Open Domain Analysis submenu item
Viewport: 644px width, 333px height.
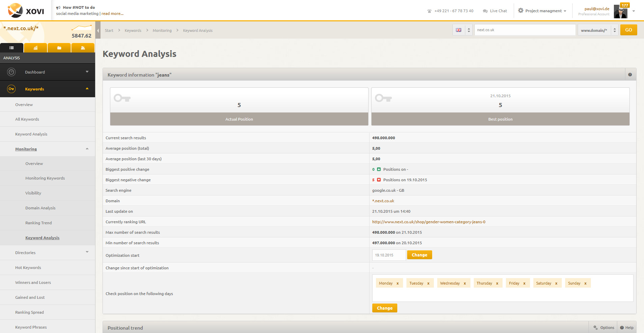40,208
